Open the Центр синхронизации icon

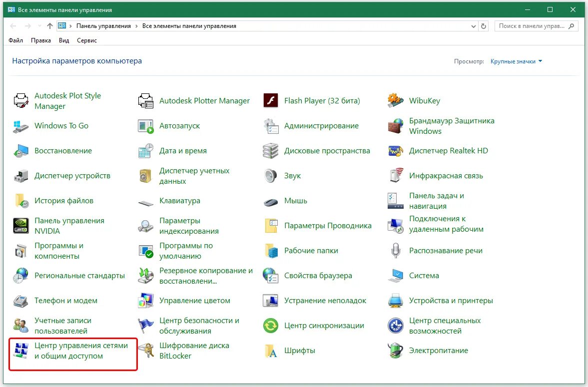271,326
